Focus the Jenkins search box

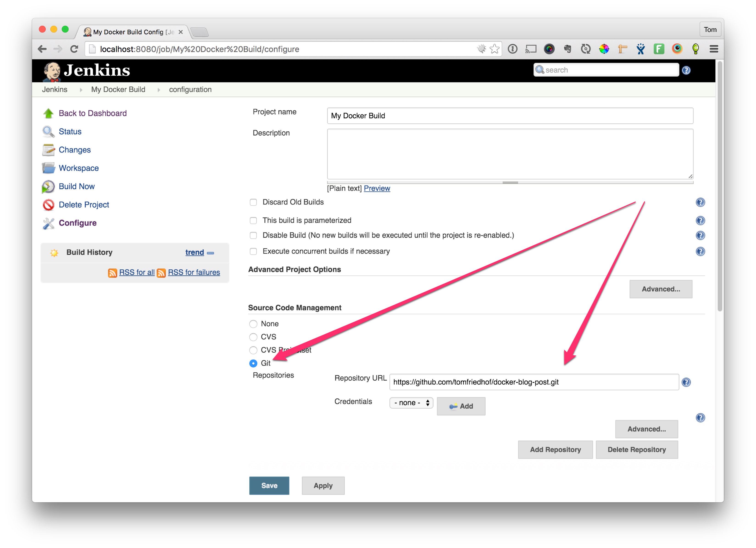606,70
